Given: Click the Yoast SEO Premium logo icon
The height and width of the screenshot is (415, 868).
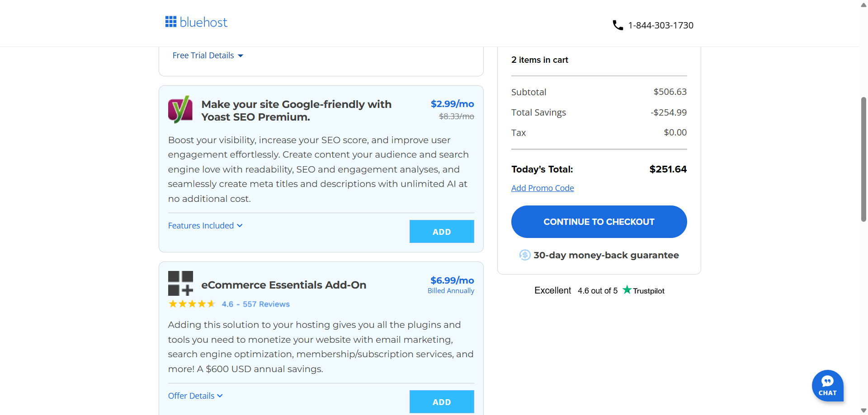Looking at the screenshot, I should tap(180, 110).
